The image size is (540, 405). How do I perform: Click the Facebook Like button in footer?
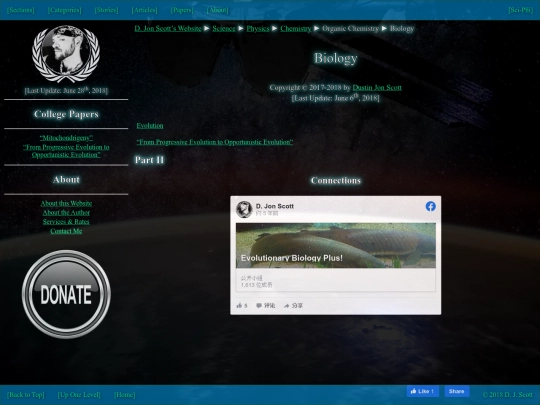(x=423, y=391)
